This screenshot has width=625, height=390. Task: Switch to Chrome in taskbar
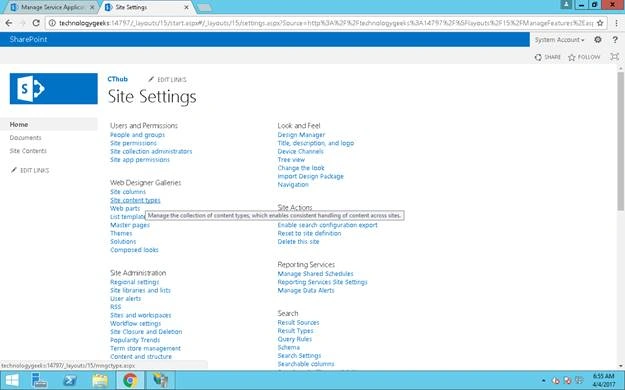[x=130, y=380]
